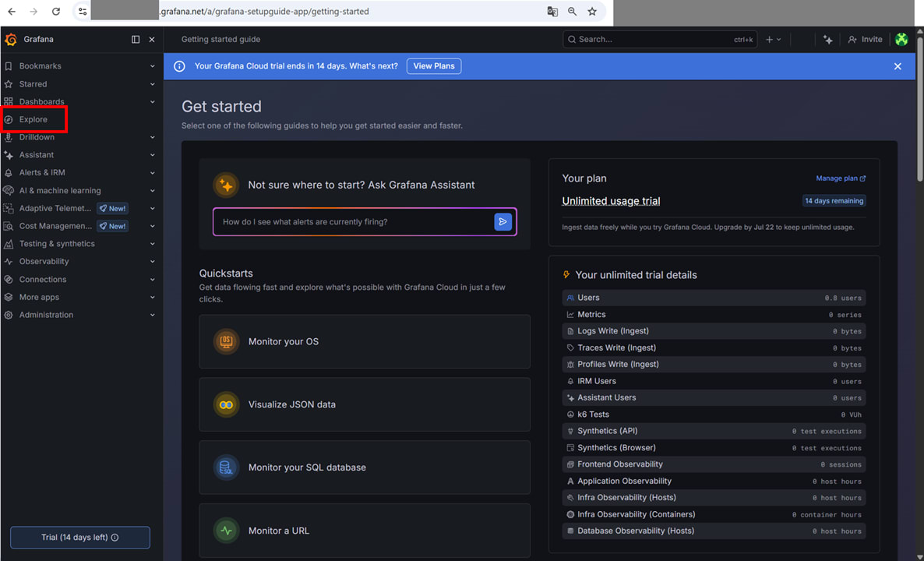Close the navigation menu with the X
The width and height of the screenshot is (924, 561).
pyautogui.click(x=152, y=40)
